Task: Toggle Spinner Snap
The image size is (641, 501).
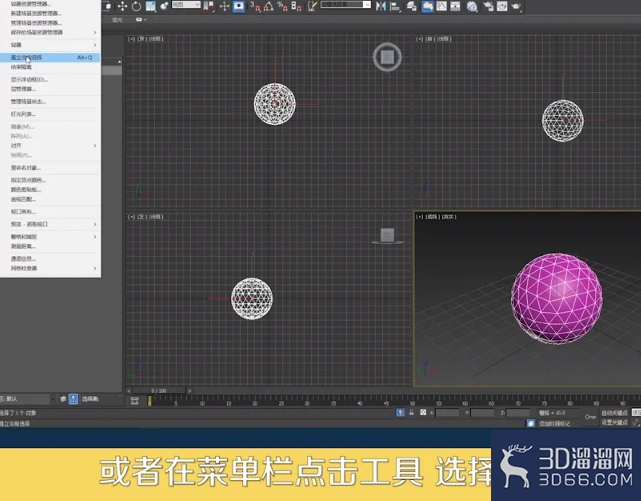Action: tap(296, 6)
